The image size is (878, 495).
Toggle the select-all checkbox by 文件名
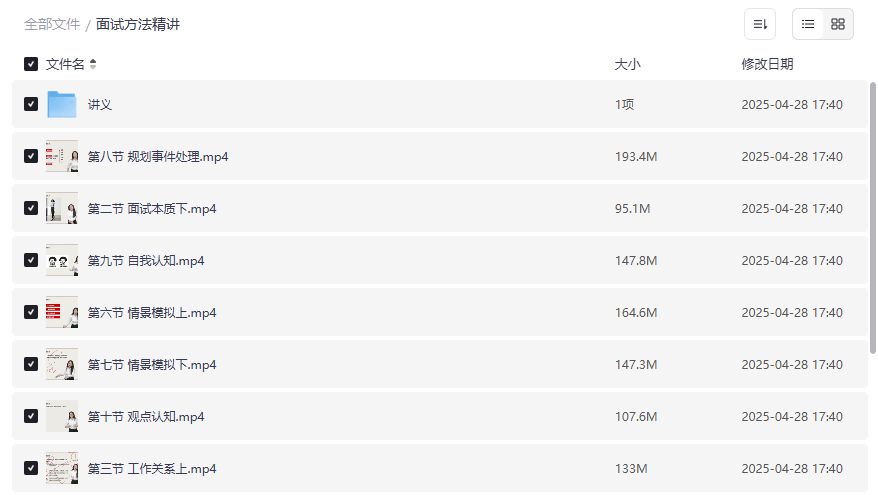(x=31, y=64)
